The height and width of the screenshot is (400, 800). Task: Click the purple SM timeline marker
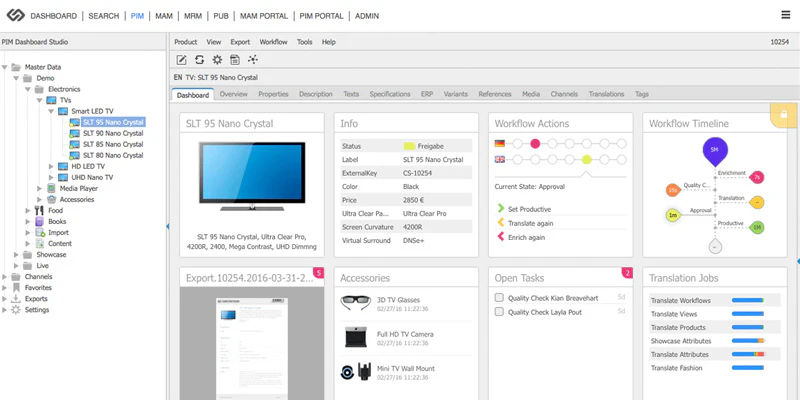pyautogui.click(x=715, y=149)
